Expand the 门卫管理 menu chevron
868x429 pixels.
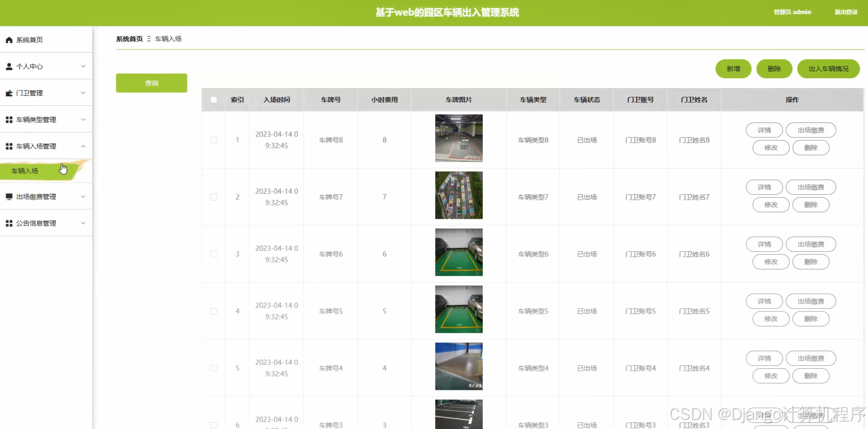pos(83,93)
